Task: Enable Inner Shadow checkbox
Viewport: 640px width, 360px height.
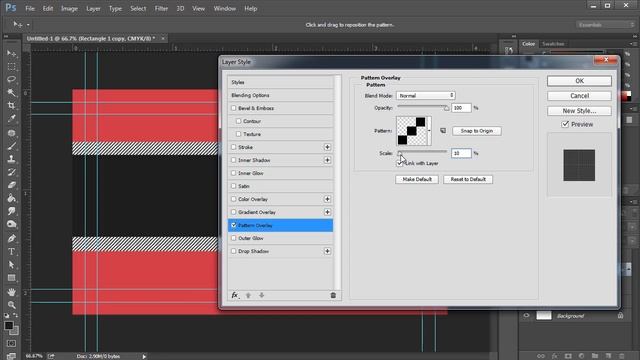Action: (x=233, y=160)
